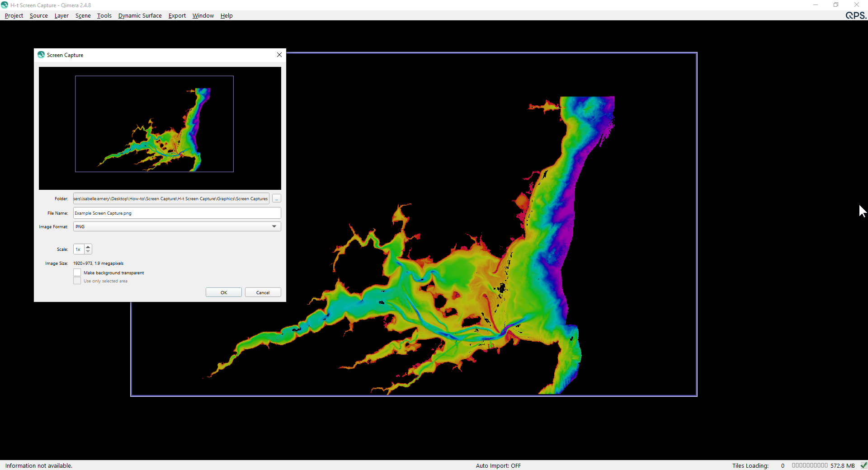The image size is (868, 470).
Task: Increase Scale with the up arrow
Action: point(88,247)
